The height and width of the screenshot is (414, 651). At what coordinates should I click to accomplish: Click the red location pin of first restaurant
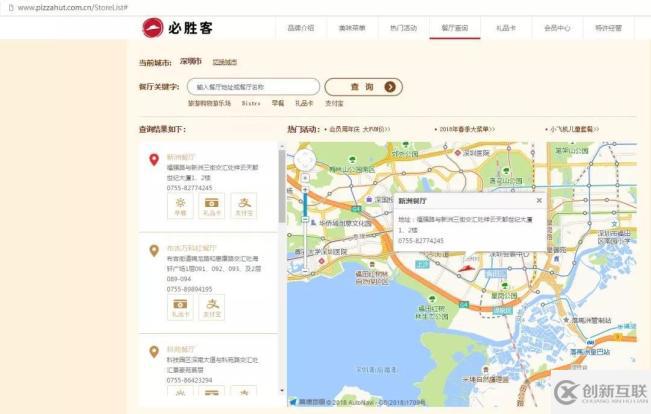[154, 159]
